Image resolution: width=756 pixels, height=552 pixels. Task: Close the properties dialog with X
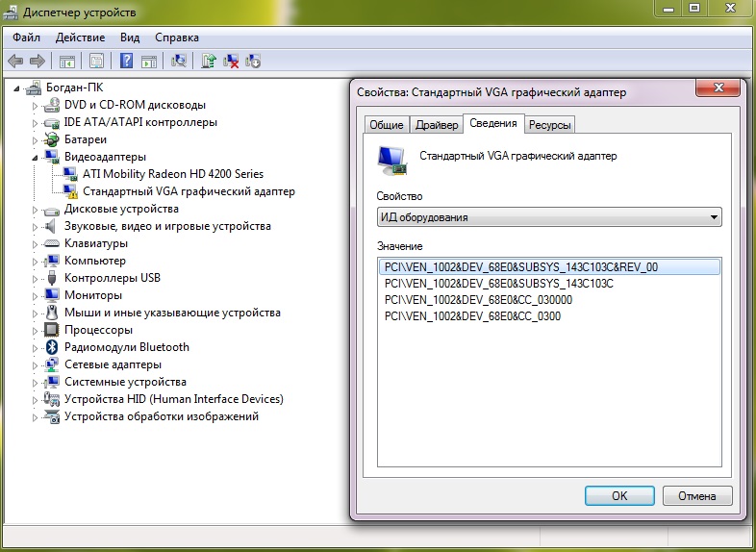pyautogui.click(x=718, y=88)
